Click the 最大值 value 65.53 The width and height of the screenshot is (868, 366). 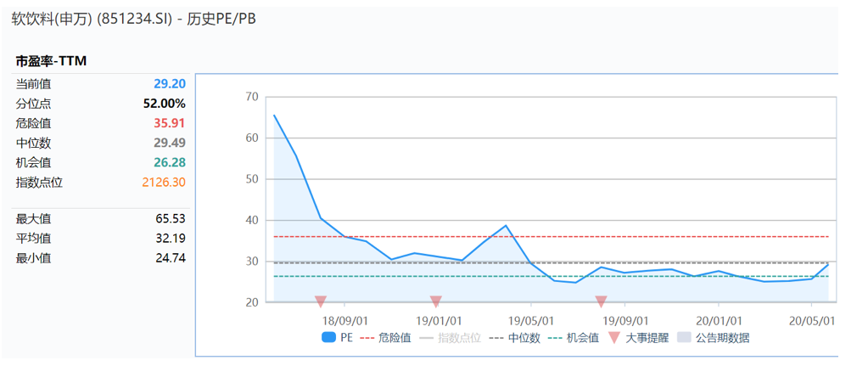click(x=170, y=219)
